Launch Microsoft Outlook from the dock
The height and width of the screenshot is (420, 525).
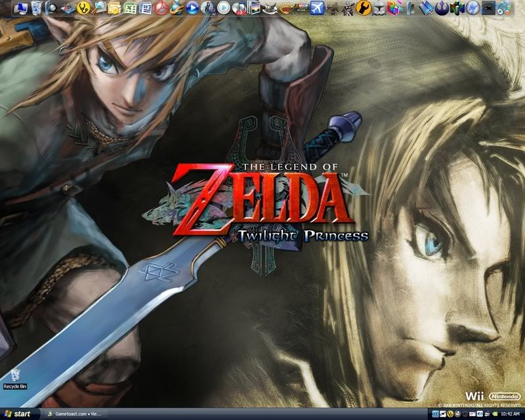114,8
